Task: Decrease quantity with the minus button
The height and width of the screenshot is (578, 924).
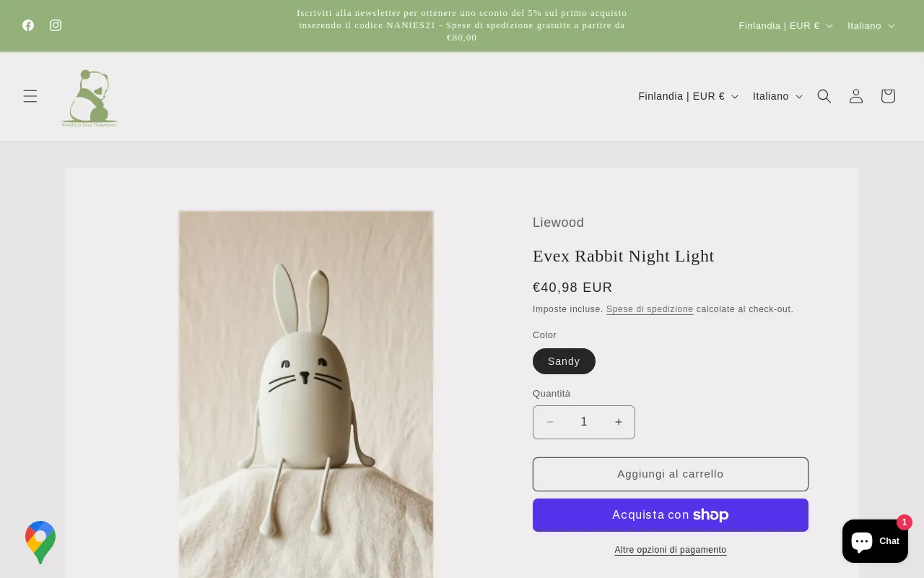Action: [550, 422]
